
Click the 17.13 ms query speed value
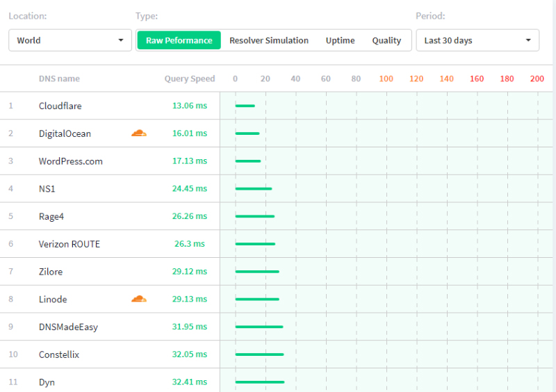point(190,161)
